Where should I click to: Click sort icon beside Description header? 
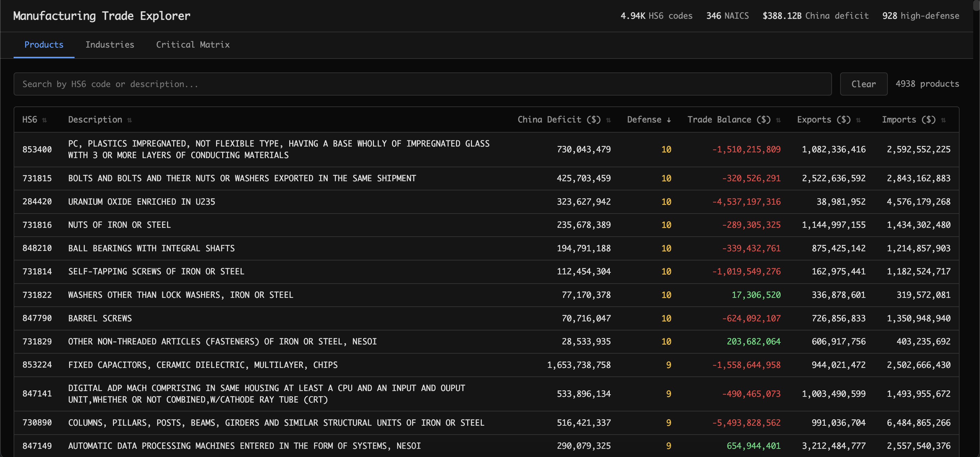129,120
